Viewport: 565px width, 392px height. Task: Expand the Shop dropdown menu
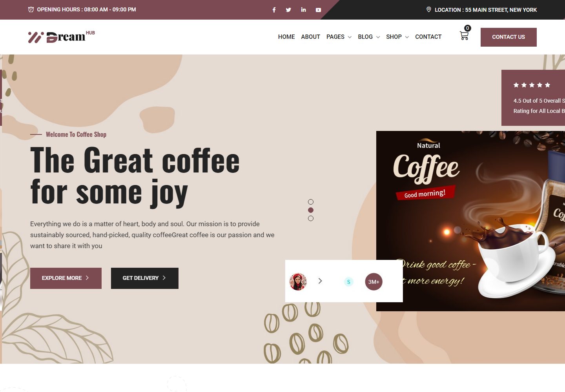coord(397,37)
